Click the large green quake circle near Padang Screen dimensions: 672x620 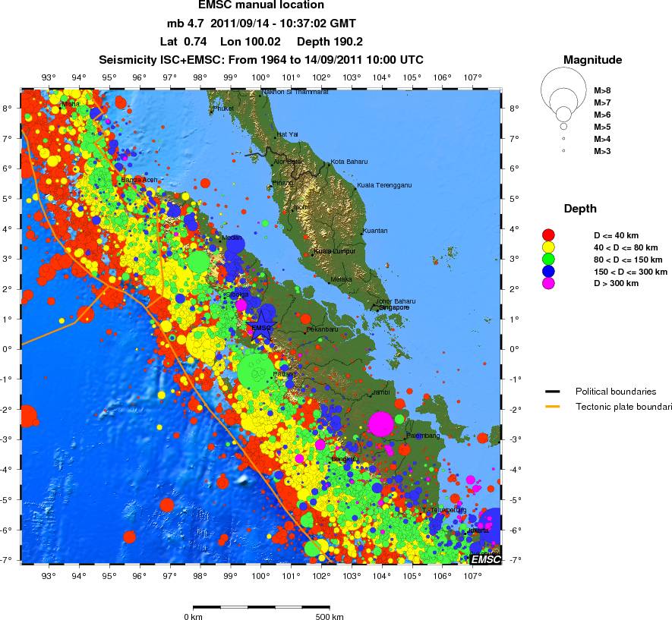[x=256, y=372]
